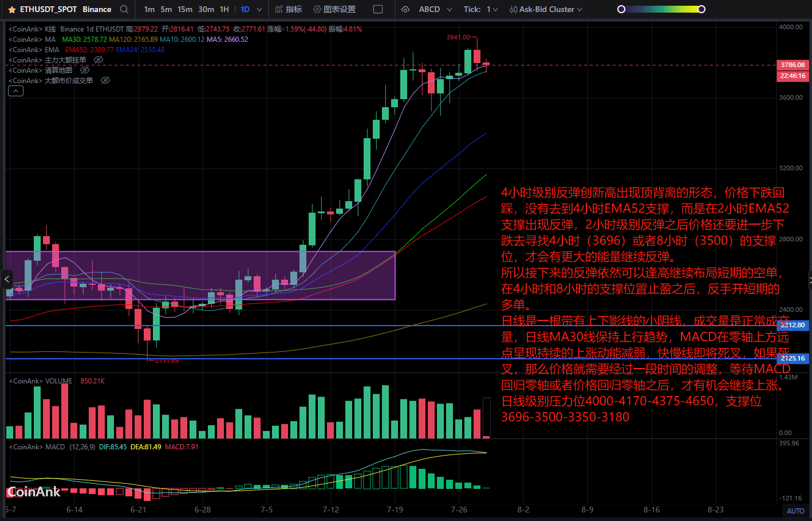Click the 高:2879.22 high value in legend
812x521 pixels.
click(x=141, y=29)
